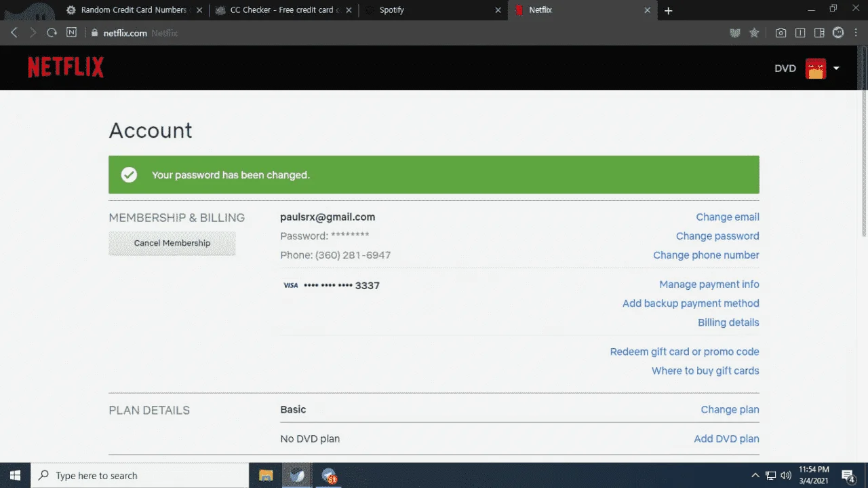Open the Windows Start menu
The height and width of the screenshot is (488, 868).
point(15,476)
